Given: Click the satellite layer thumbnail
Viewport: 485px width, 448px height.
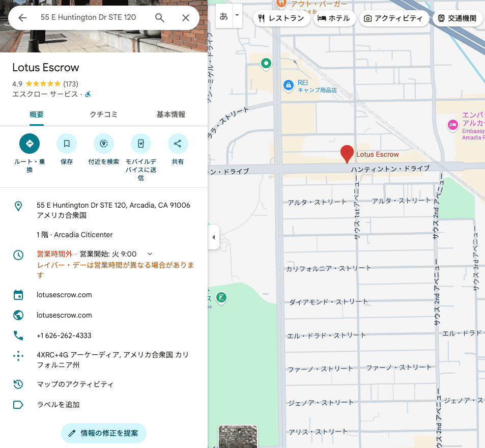Looking at the screenshot, I should (x=238, y=437).
